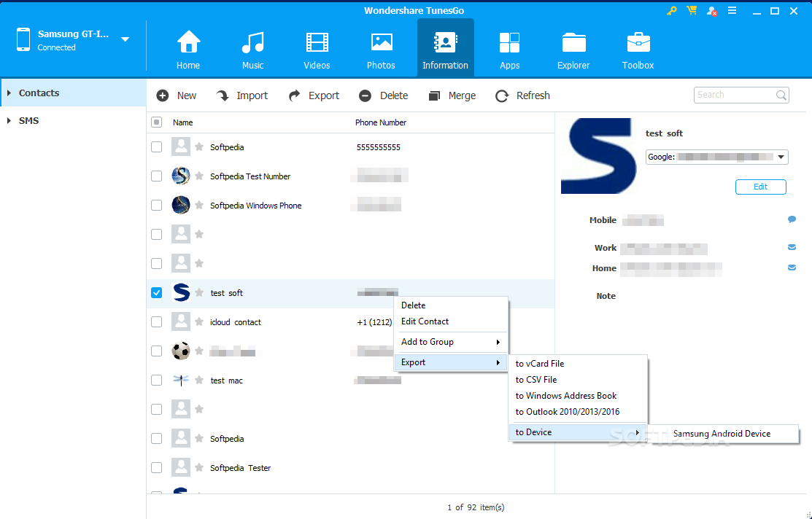Screen dimensions: 812x519
Task: Check the test mac contact checkbox
Action: (156, 381)
